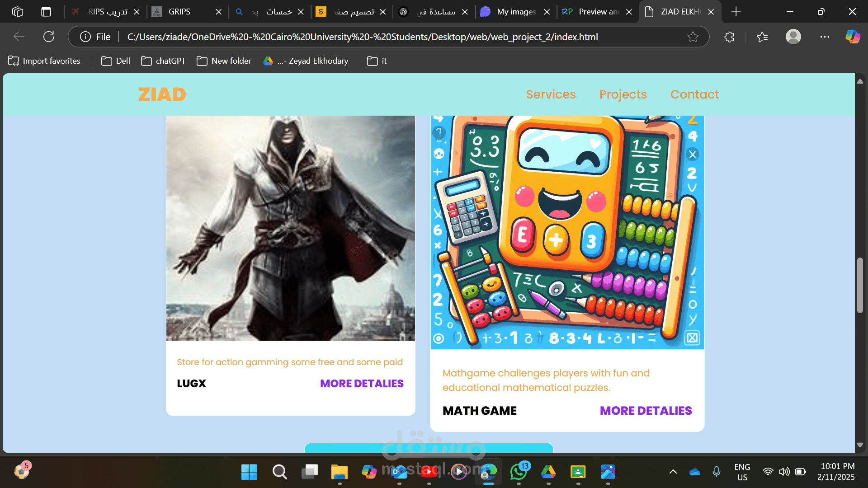The image size is (868, 488).
Task: Expand hidden system tray icons chevron
Action: (x=673, y=472)
